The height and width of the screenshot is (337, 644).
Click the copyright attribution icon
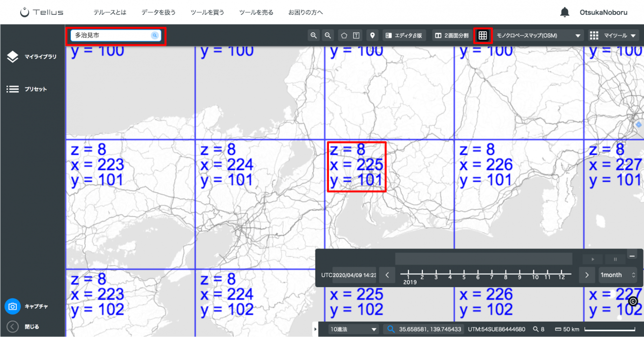(633, 301)
